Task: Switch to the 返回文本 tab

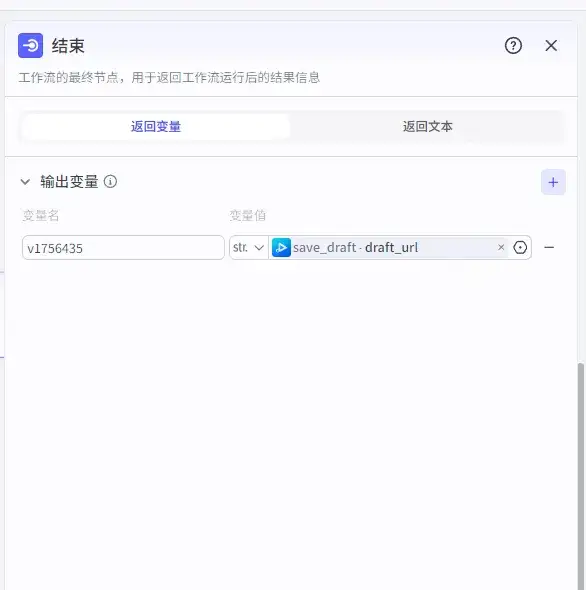Action: [428, 127]
